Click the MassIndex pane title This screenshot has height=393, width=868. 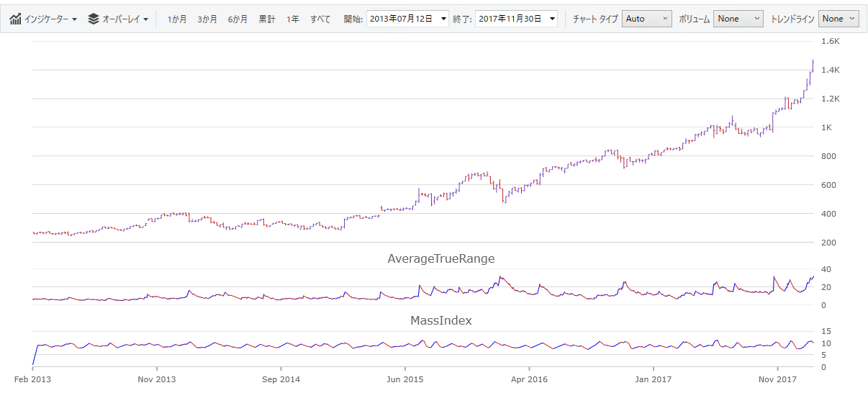(441, 320)
